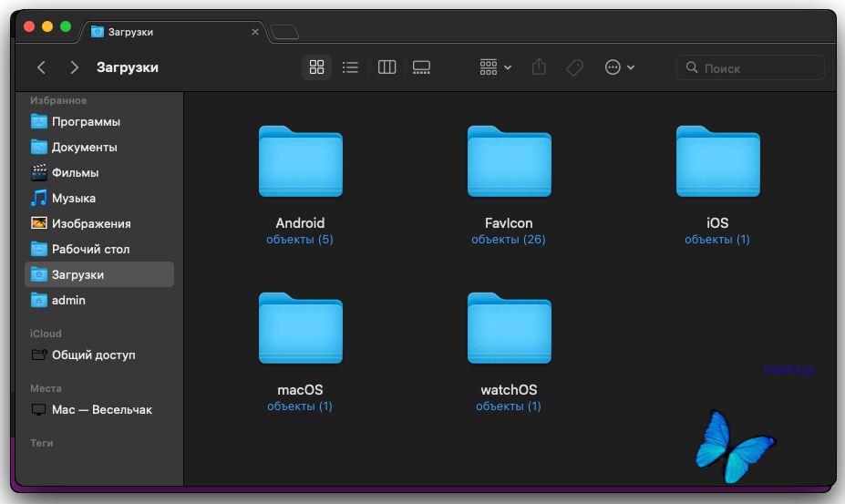Select the macOS folder icon

[x=301, y=328]
